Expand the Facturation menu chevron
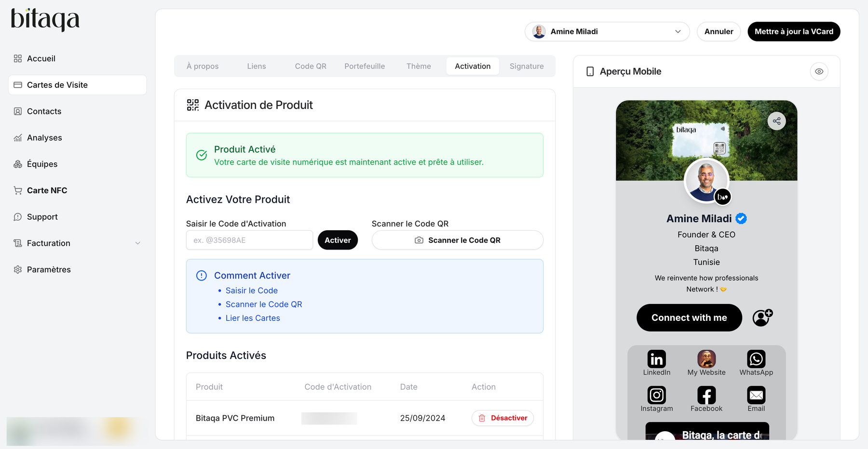The height and width of the screenshot is (449, 868). point(138,243)
